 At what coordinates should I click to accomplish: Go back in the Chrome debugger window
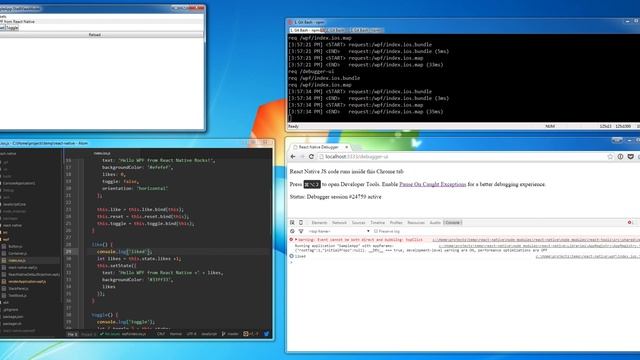tap(293, 156)
